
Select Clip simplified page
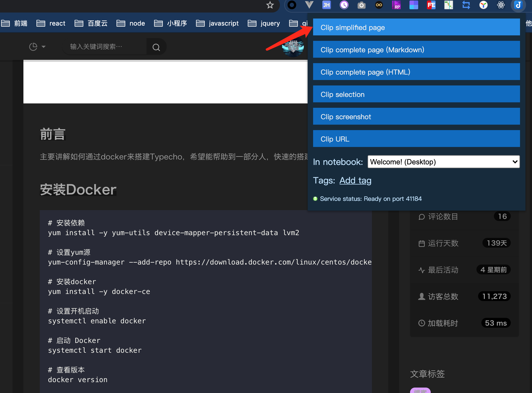click(416, 27)
